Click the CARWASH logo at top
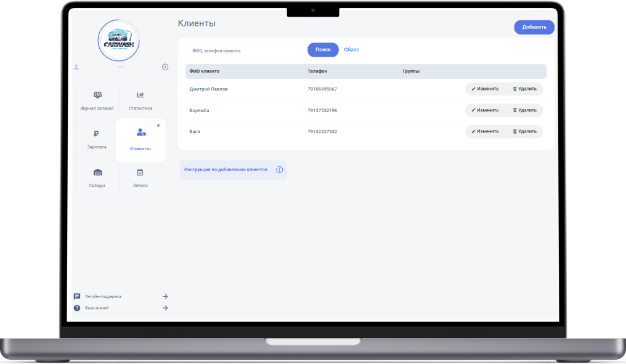The image size is (626, 364). tap(119, 40)
